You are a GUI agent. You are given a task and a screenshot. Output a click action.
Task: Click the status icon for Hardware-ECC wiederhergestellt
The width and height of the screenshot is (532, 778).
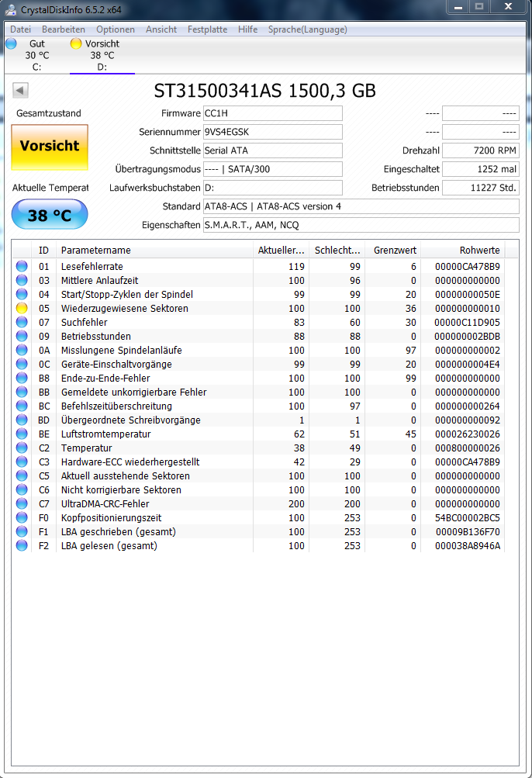point(22,462)
